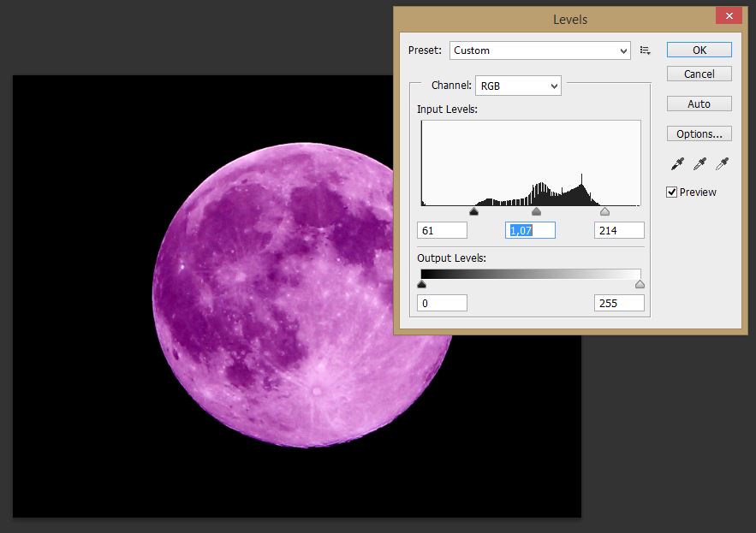Click the output level field showing 255

619,303
